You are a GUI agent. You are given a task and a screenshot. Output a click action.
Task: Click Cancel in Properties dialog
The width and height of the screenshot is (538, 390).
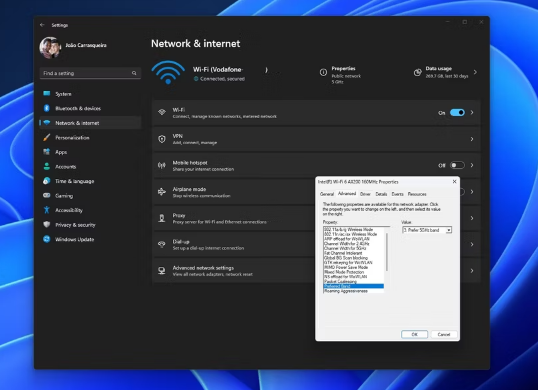(444, 334)
